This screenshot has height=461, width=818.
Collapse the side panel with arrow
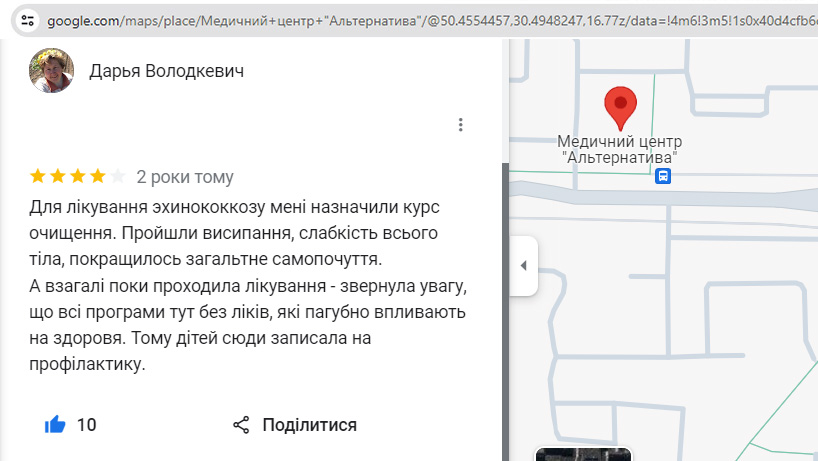(x=523, y=266)
